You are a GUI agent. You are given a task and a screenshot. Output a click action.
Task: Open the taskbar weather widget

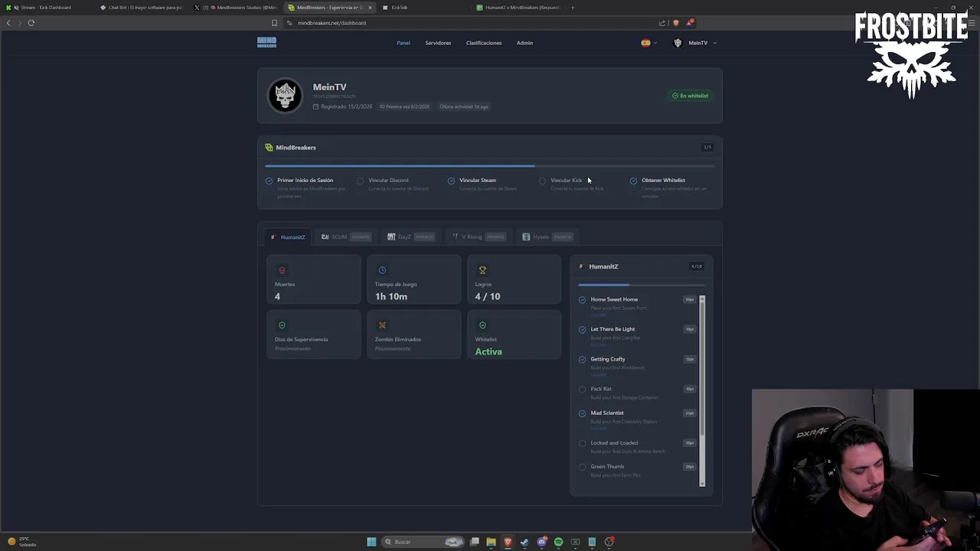[x=21, y=542]
